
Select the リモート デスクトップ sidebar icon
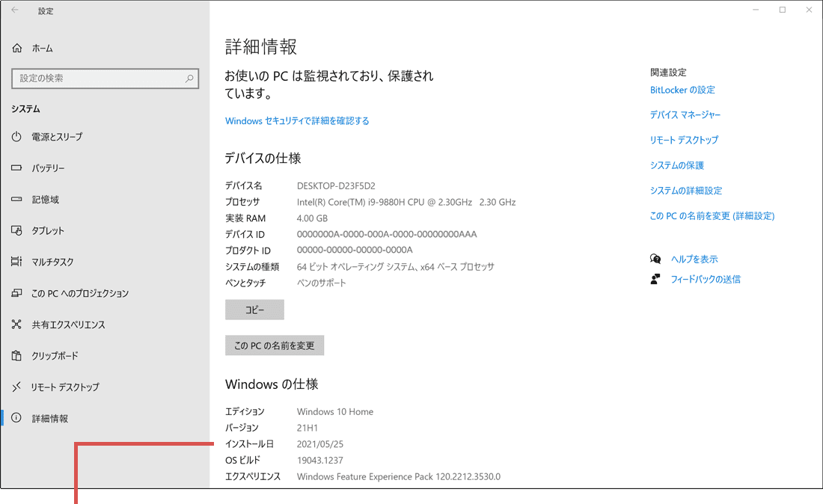tap(16, 387)
